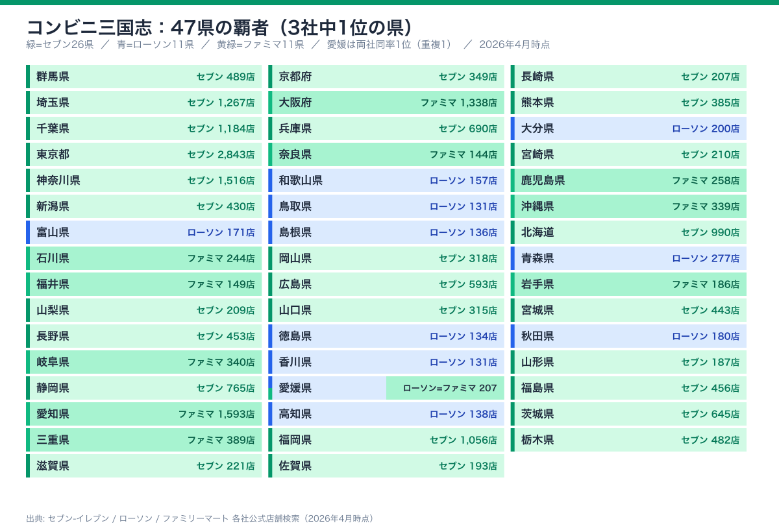Select the 埼玉県 セブン 1,267店 row

click(144, 103)
